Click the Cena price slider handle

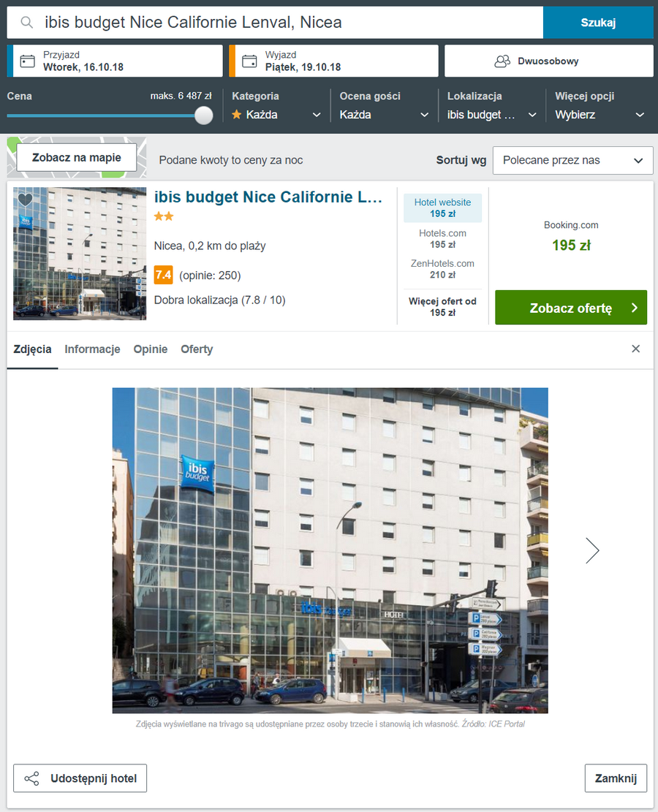tap(204, 115)
